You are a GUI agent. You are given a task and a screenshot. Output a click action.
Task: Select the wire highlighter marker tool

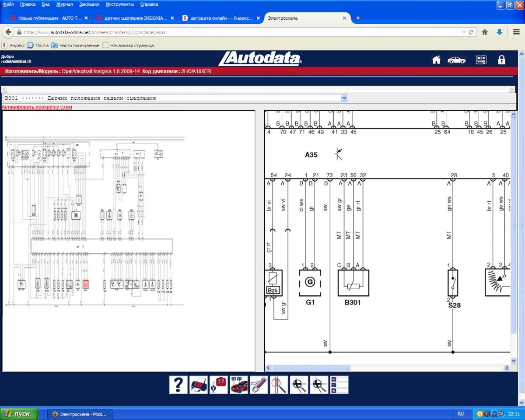[259, 385]
